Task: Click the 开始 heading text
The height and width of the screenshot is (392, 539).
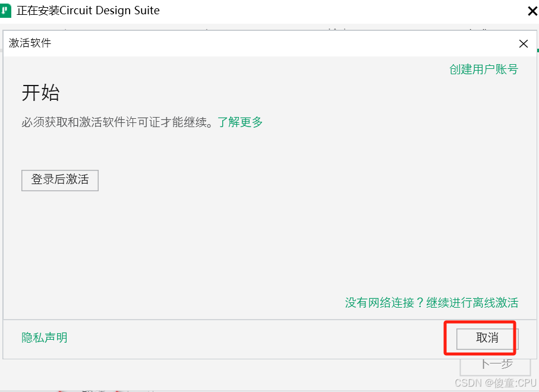Action: (x=40, y=93)
